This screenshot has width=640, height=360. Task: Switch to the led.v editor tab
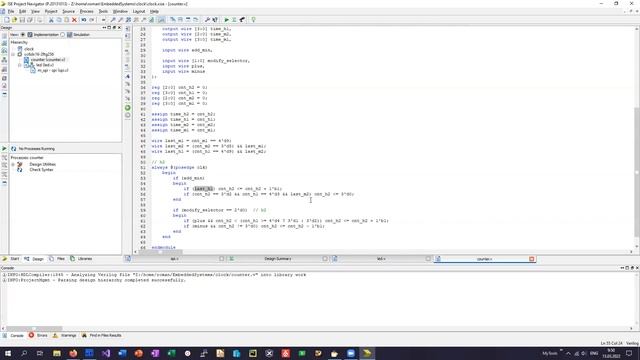381,259
